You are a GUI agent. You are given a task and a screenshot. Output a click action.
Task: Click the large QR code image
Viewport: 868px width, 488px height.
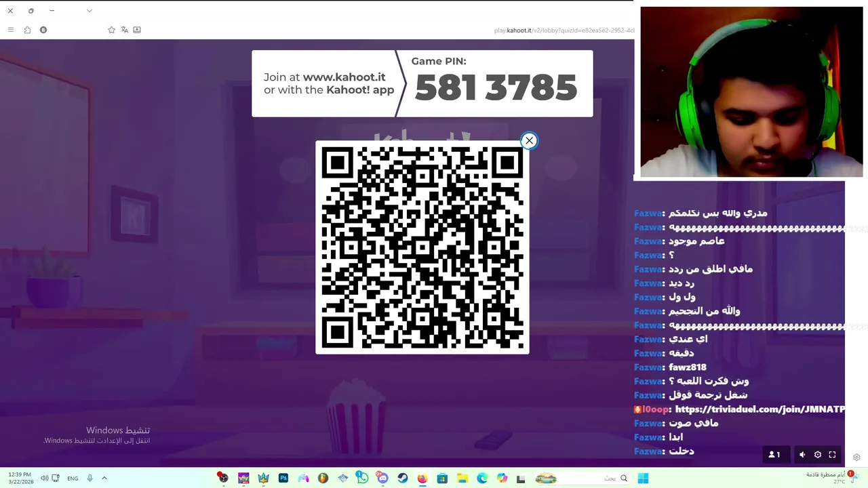point(422,247)
